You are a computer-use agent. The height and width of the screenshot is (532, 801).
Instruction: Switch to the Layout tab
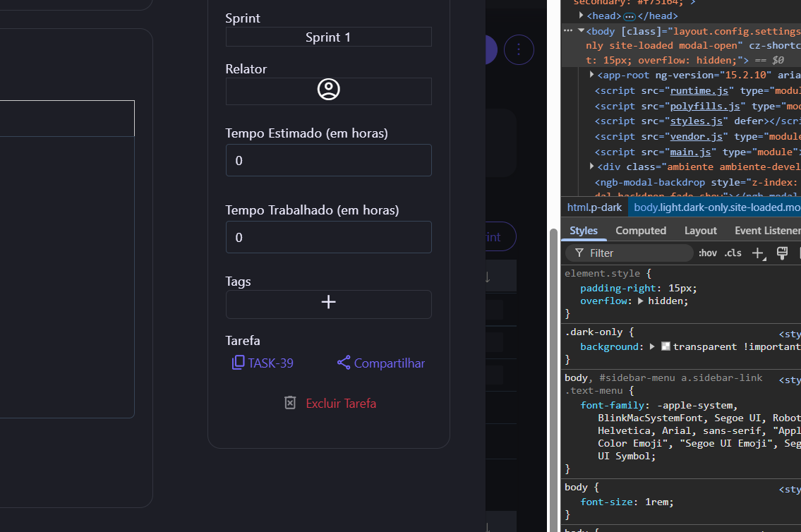click(x=700, y=231)
